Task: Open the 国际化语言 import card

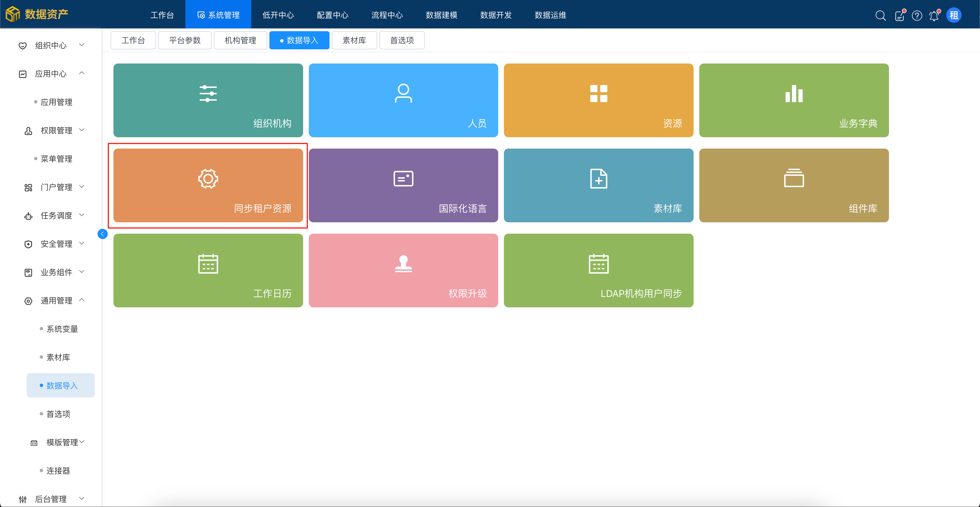Action: [403, 186]
